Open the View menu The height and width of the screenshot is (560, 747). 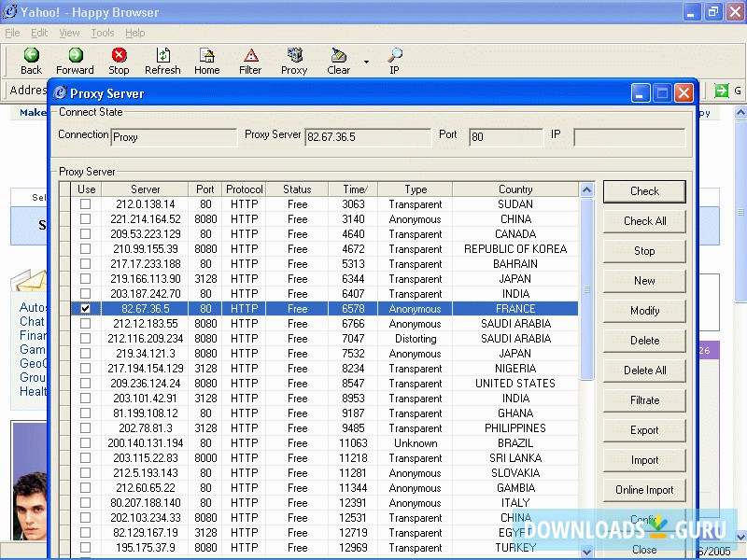click(69, 33)
